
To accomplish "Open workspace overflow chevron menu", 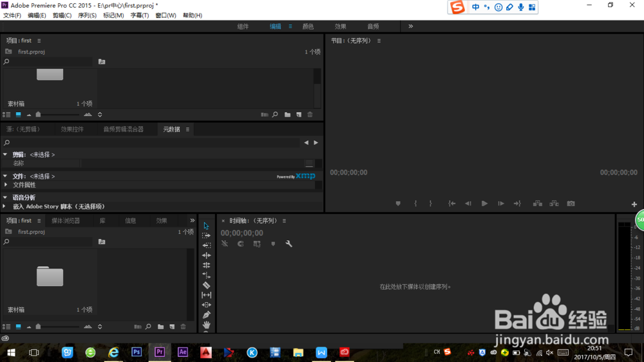I will point(411,26).
